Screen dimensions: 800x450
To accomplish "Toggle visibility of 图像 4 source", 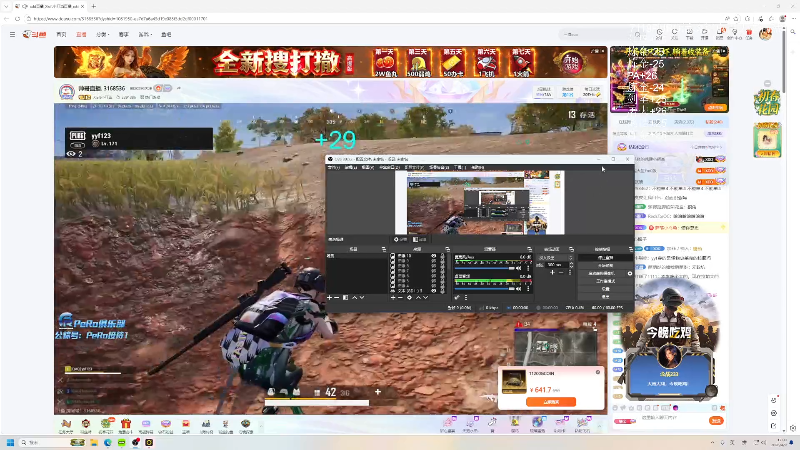I will tap(433, 285).
